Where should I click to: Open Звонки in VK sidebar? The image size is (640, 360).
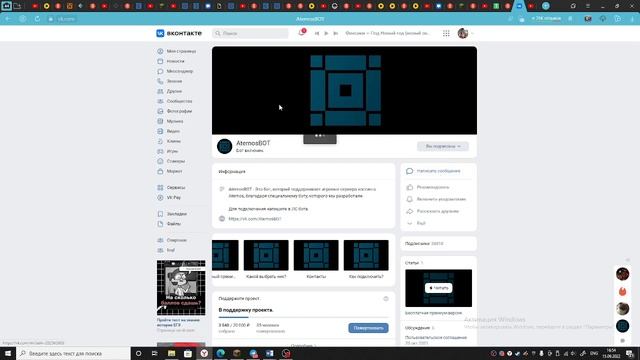pyautogui.click(x=170, y=81)
